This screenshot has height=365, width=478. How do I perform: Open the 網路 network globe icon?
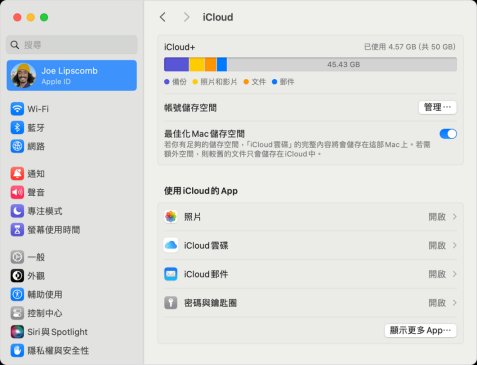pos(17,146)
